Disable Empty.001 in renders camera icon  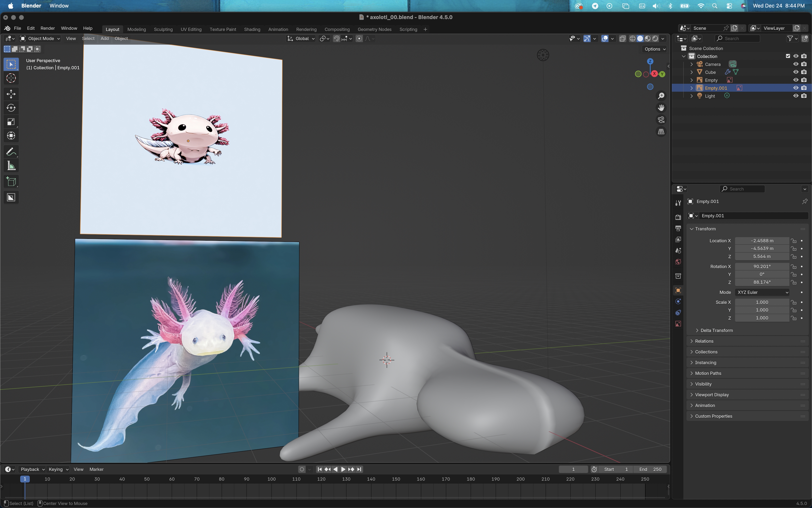pos(804,88)
